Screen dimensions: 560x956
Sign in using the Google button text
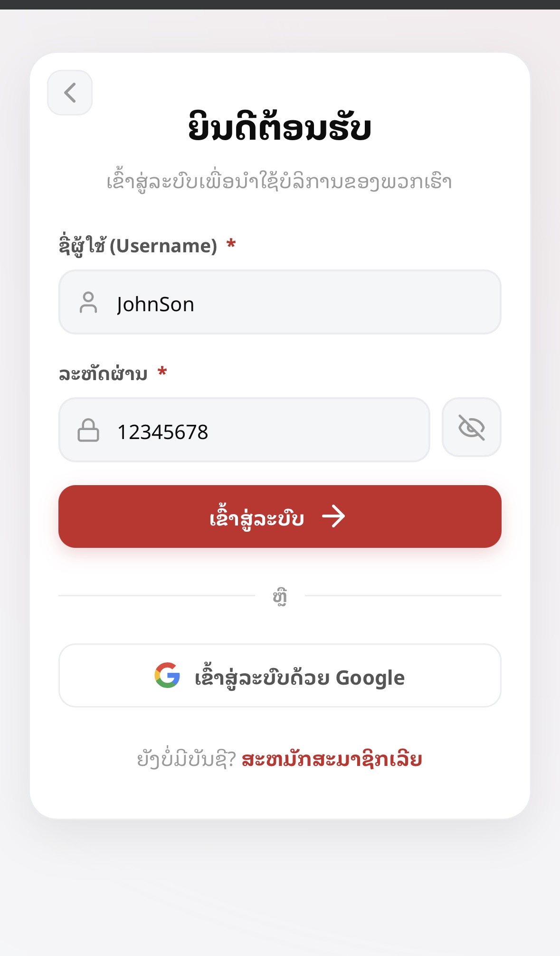[x=300, y=677]
